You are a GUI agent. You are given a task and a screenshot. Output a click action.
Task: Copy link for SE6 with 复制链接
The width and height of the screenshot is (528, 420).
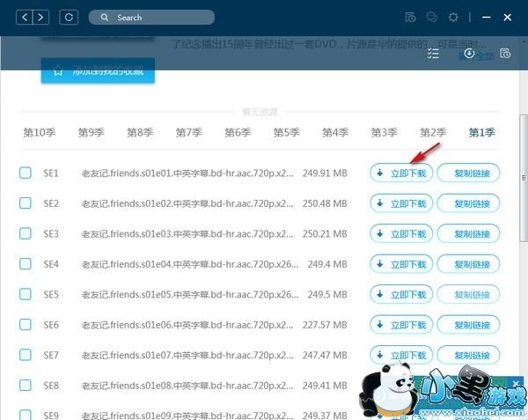pyautogui.click(x=468, y=325)
